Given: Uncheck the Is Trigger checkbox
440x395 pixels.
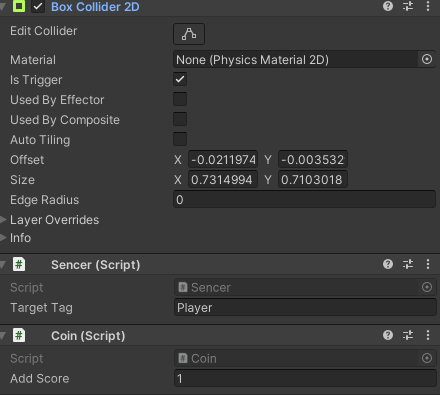Looking at the screenshot, I should coord(180,79).
